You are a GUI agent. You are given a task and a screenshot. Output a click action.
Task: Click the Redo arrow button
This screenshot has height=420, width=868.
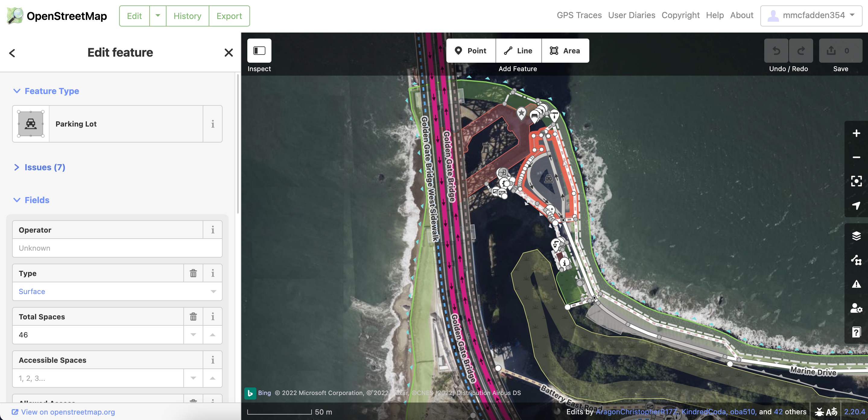coord(801,51)
